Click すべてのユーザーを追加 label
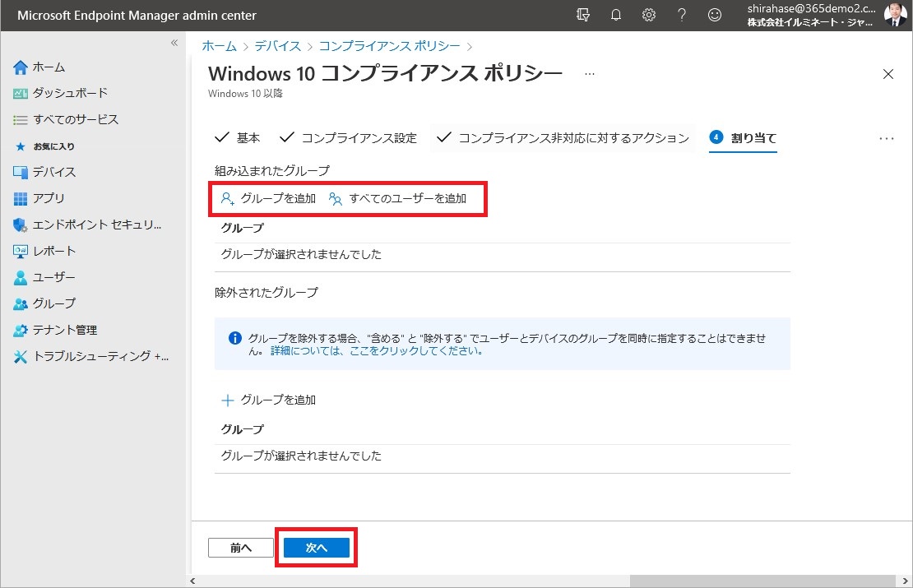 pos(408,198)
